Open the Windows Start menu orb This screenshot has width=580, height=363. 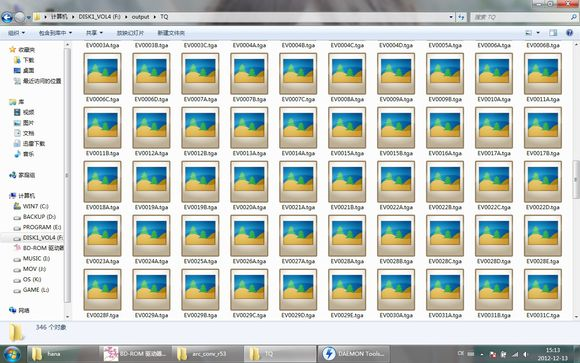[12, 354]
